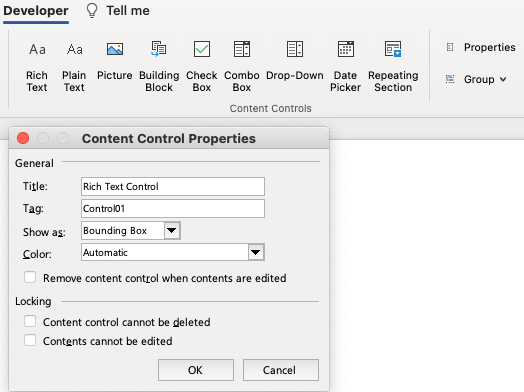
Task: Switch to the Developer tab
Action: (36, 11)
